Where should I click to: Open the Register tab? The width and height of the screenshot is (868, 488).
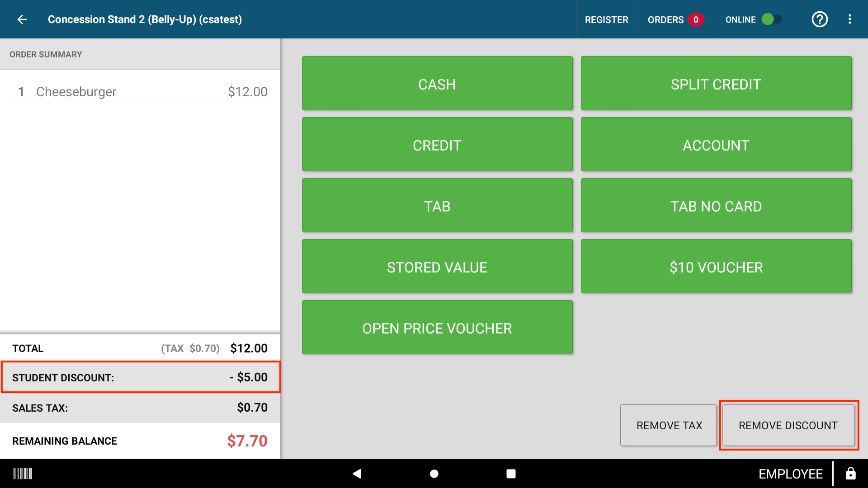click(x=607, y=19)
